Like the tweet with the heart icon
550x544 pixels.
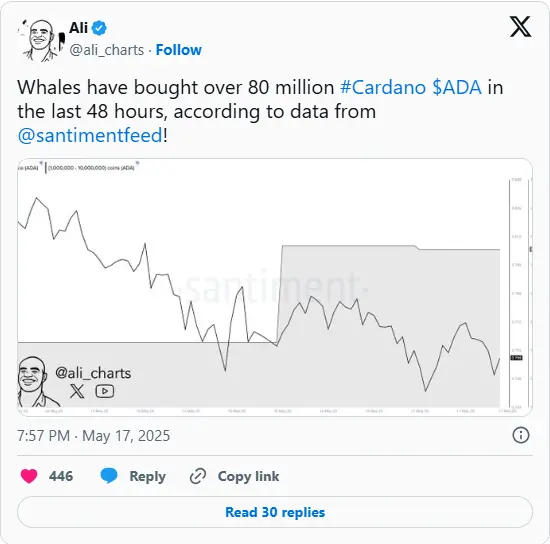pos(29,476)
